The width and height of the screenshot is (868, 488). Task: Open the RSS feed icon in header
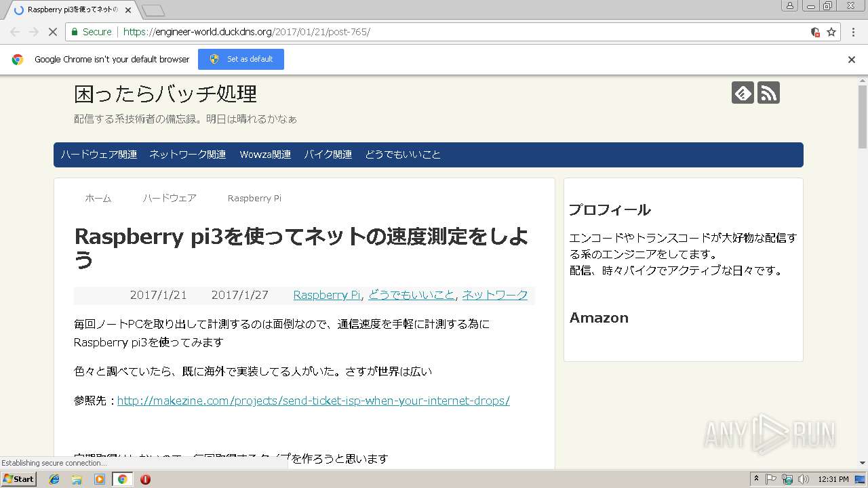[x=768, y=93]
